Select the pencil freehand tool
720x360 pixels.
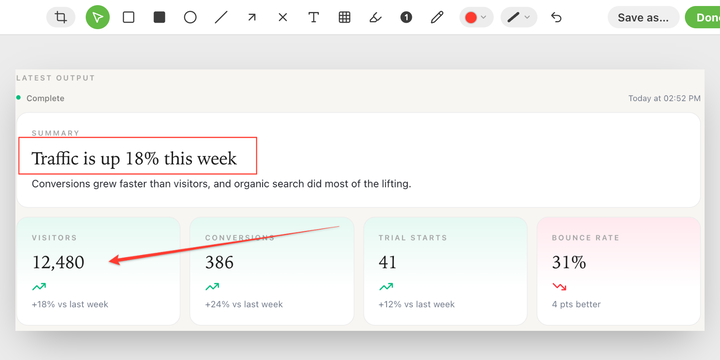437,17
